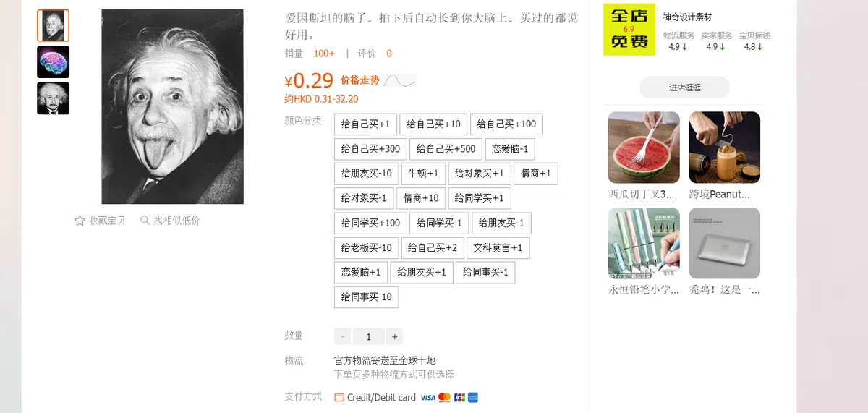868x413 pixels.
Task: Click the 进店逛逛 button
Action: pos(684,88)
